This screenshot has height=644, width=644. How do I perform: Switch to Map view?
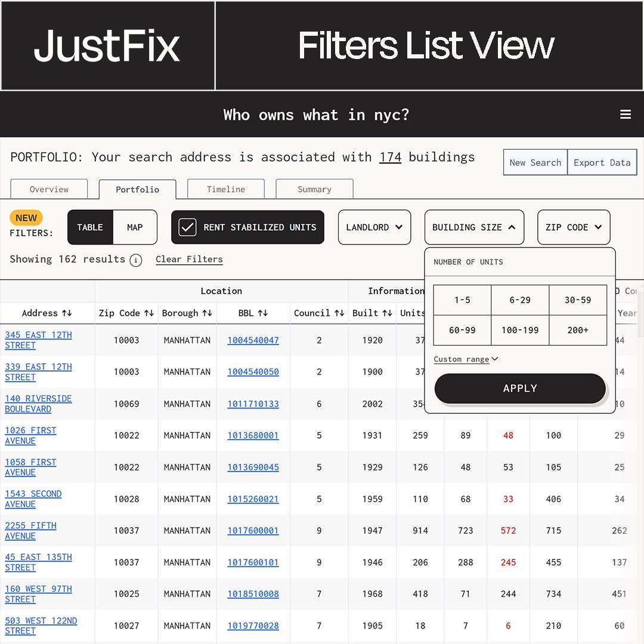click(x=135, y=227)
